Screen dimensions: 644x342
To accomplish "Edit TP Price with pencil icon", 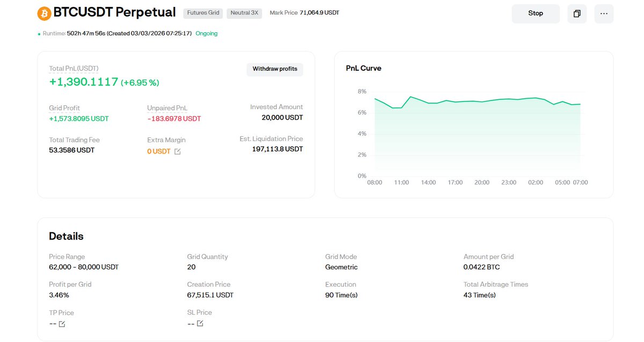I will tap(62, 324).
